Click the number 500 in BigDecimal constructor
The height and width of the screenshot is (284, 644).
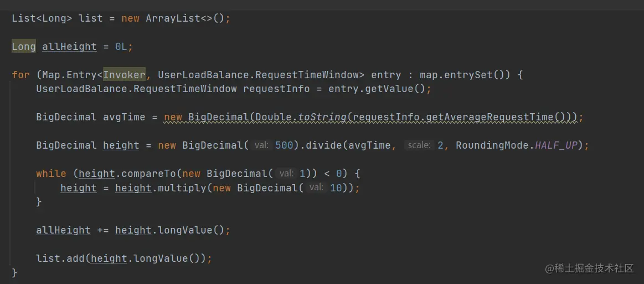click(x=284, y=145)
